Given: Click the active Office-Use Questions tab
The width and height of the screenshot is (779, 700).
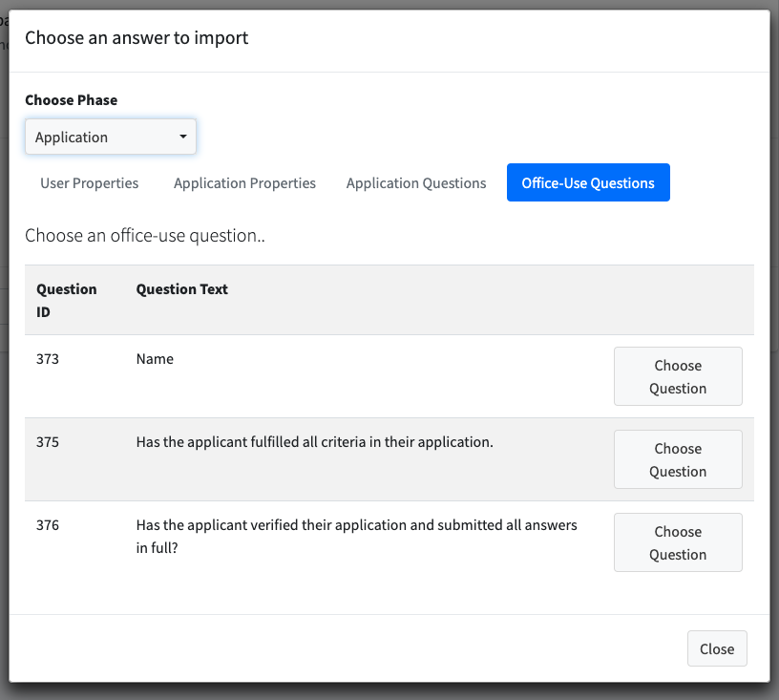Looking at the screenshot, I should point(588,182).
